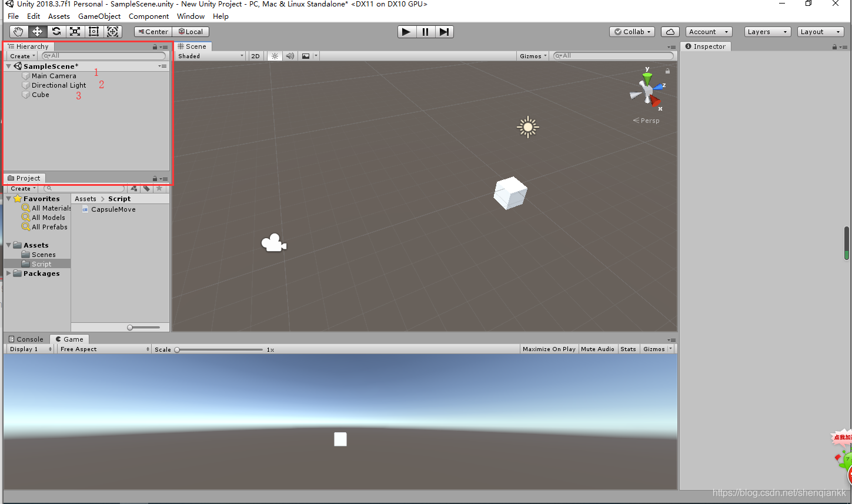Screen dimensions: 852x504
Task: Search by type icon in Project
Action: tap(134, 188)
